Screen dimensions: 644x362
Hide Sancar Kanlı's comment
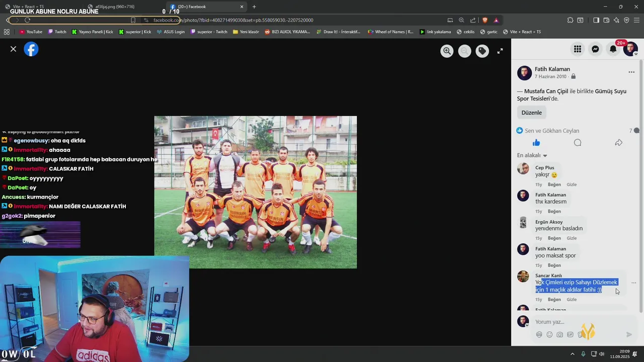(x=572, y=300)
